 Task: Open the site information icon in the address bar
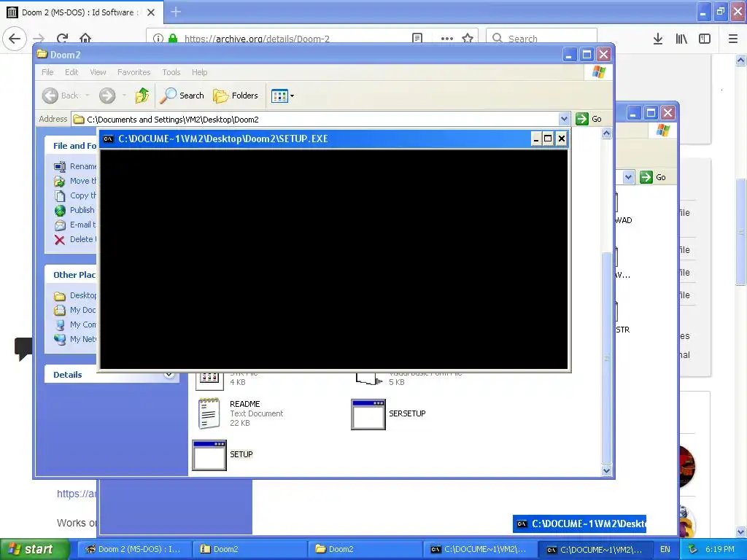pyautogui.click(x=158, y=38)
